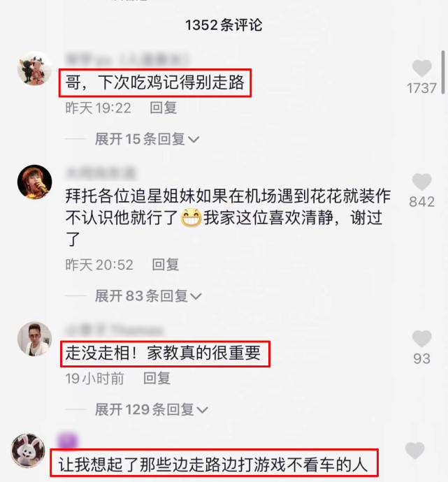448x482 pixels.
Task: Open the rabbit avatar profile
Action: 28,451
